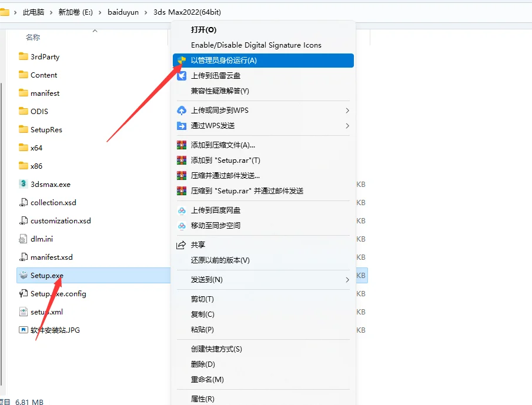Viewport: 532px width, 405px height.
Task: Click the collection.xsd file icon
Action: coord(23,202)
